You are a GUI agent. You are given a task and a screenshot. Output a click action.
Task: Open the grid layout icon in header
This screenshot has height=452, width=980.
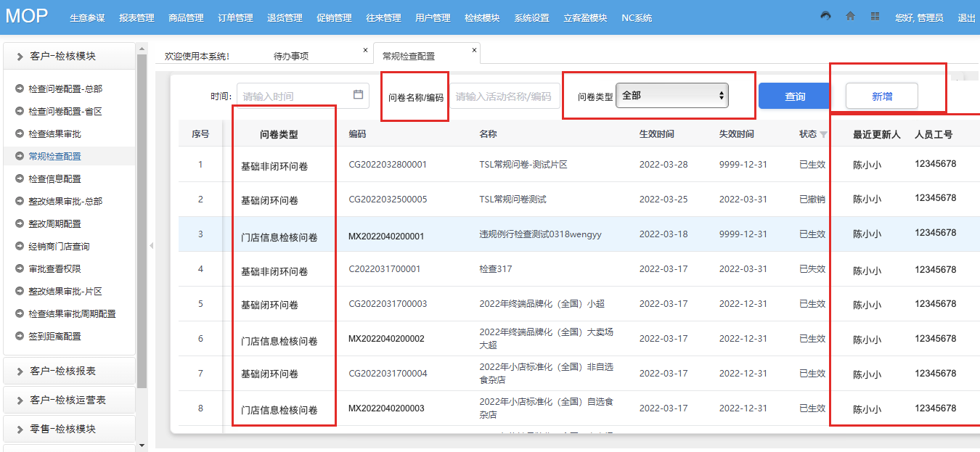(x=875, y=16)
